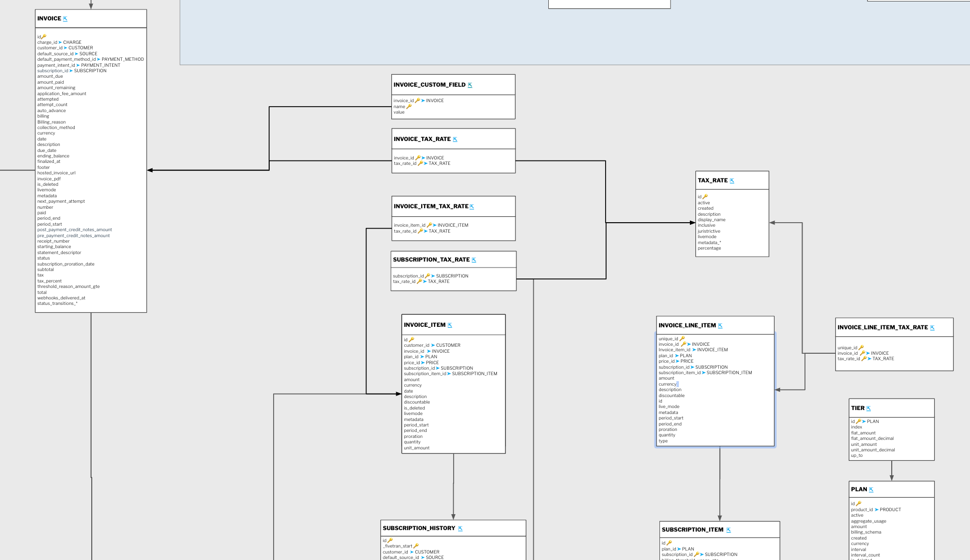Select the INVOICE_ITEM table title text

click(x=424, y=325)
